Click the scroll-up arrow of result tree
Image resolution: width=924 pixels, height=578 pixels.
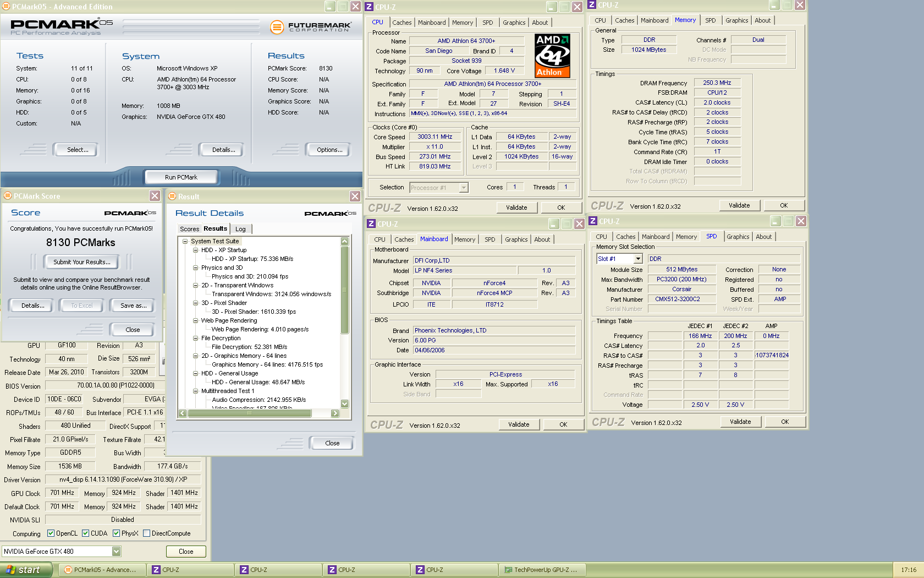click(345, 241)
